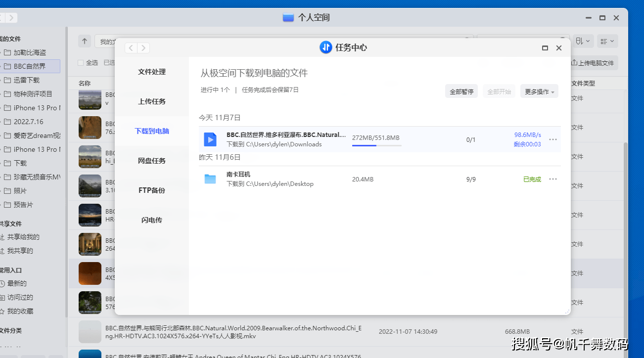Open more options for the 南卡耳机 task
Image resolution: width=644 pixels, height=358 pixels.
tap(553, 179)
